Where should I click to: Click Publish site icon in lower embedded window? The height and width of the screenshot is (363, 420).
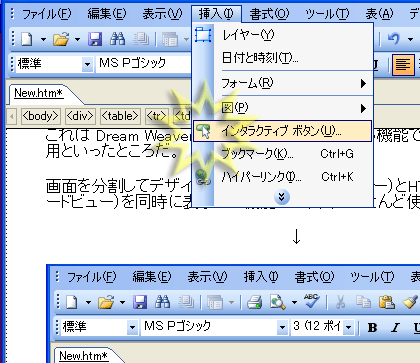click(x=186, y=302)
